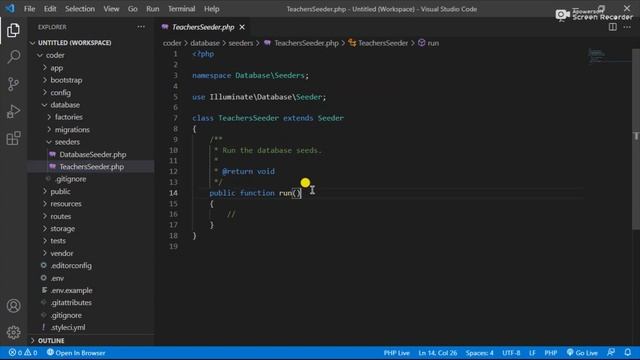Collapse the UNTITLED (WORKSPACE) section

91,43
